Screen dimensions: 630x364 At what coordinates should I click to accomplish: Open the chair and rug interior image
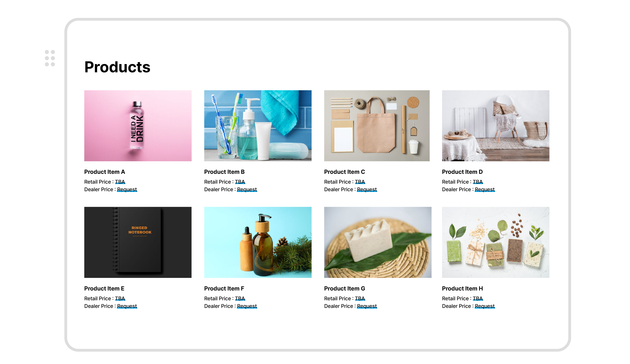(x=495, y=126)
